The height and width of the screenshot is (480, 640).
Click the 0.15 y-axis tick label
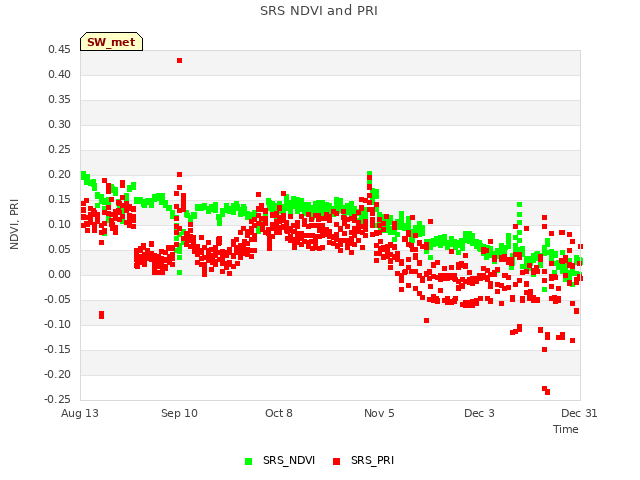pyautogui.click(x=59, y=200)
